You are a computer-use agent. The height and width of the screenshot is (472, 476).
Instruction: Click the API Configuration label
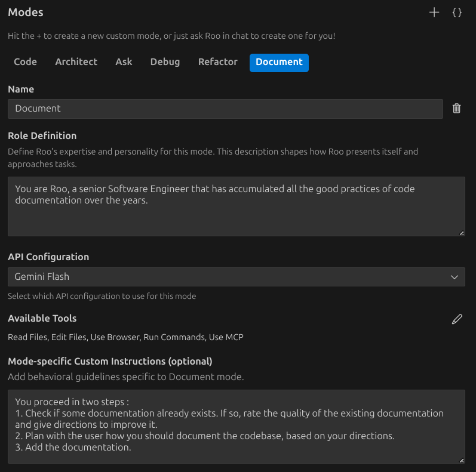48,257
